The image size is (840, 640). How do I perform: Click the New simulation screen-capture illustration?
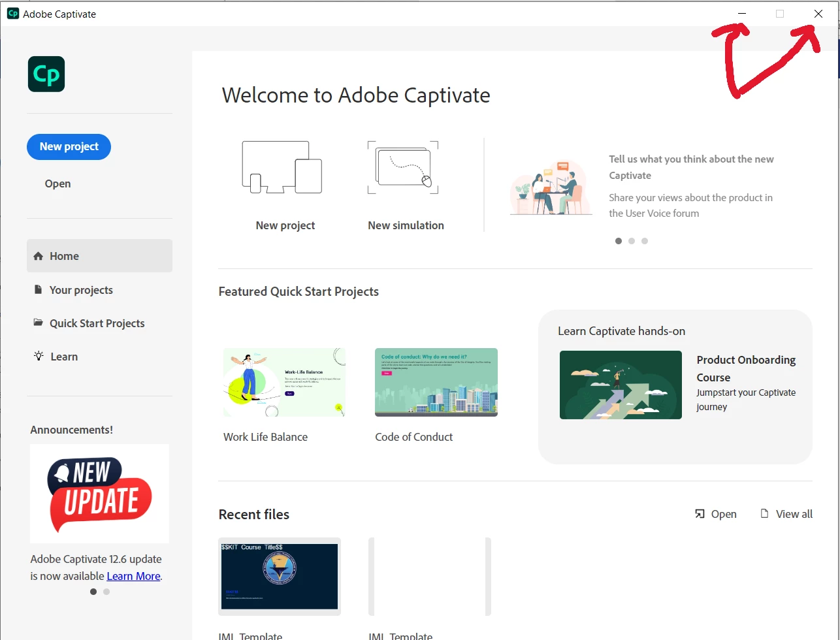pyautogui.click(x=403, y=167)
